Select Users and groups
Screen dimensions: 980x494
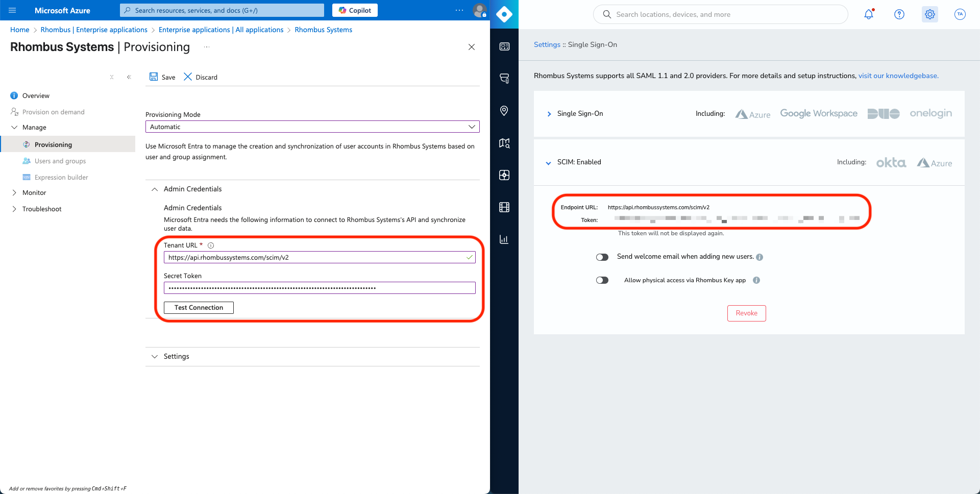pos(60,161)
